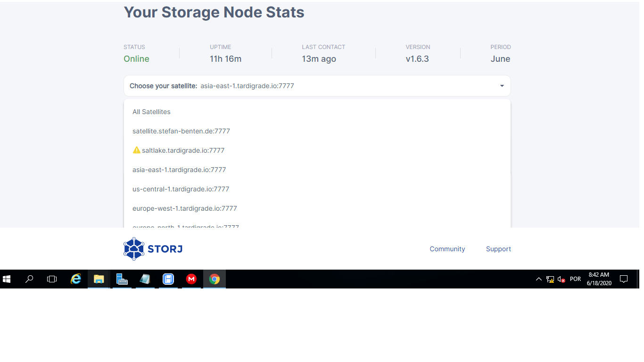This screenshot has height=362, width=644.
Task: Open the MEGA app in the taskbar
Action: [191, 279]
